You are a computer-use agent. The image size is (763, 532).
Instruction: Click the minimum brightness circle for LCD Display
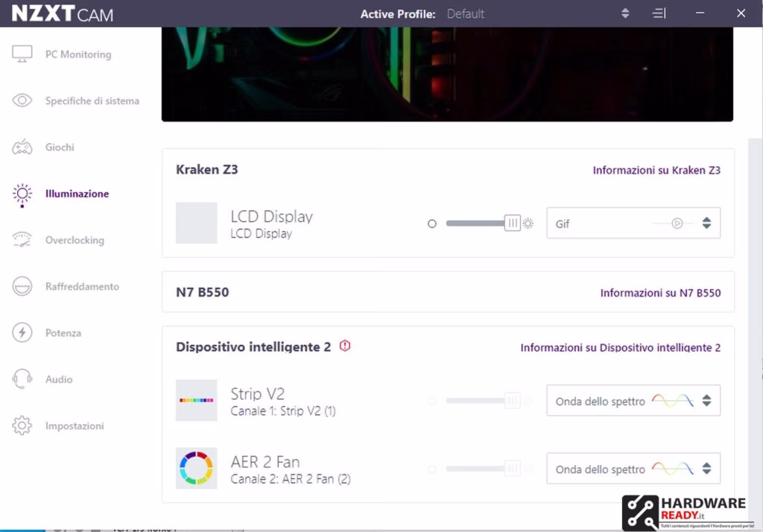pyautogui.click(x=431, y=224)
